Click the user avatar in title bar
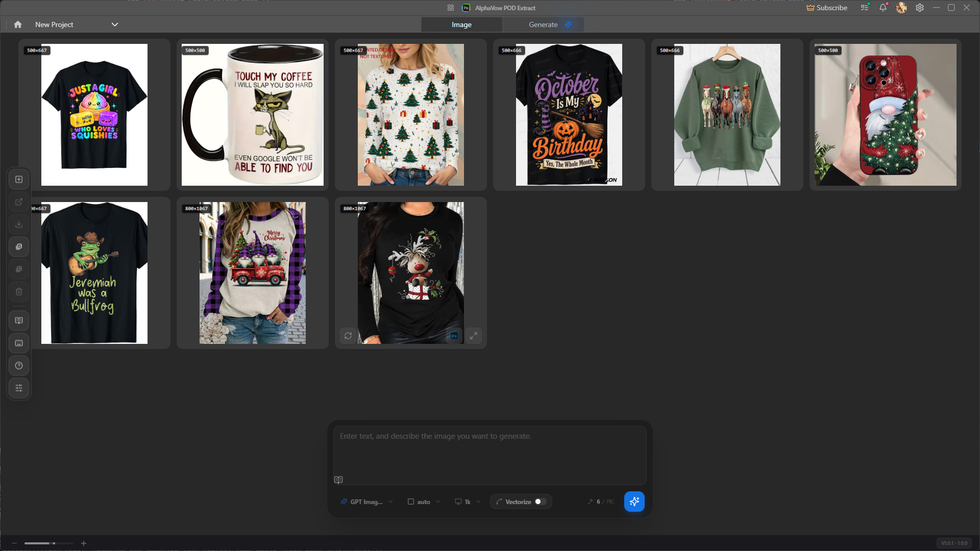The width and height of the screenshot is (980, 551). [x=901, y=8]
